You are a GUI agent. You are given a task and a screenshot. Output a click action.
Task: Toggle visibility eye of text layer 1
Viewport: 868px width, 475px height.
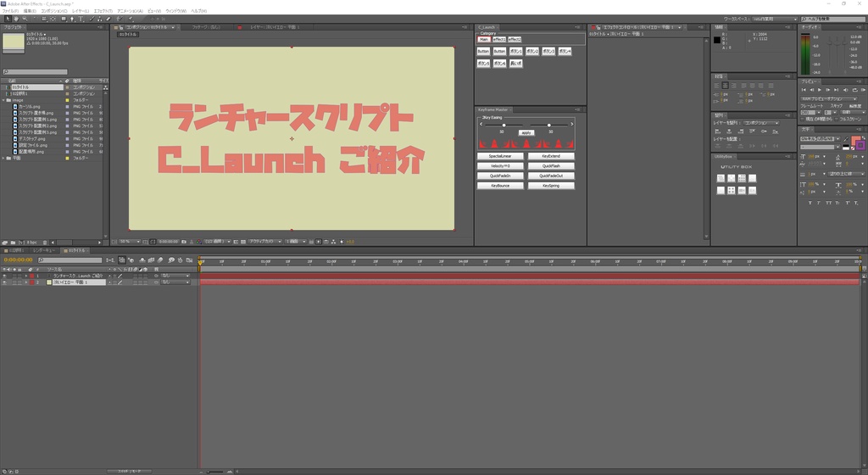point(4,276)
